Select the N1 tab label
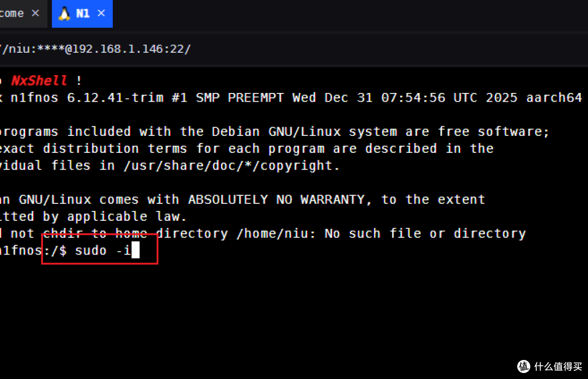This screenshot has width=588, height=379. coord(83,14)
